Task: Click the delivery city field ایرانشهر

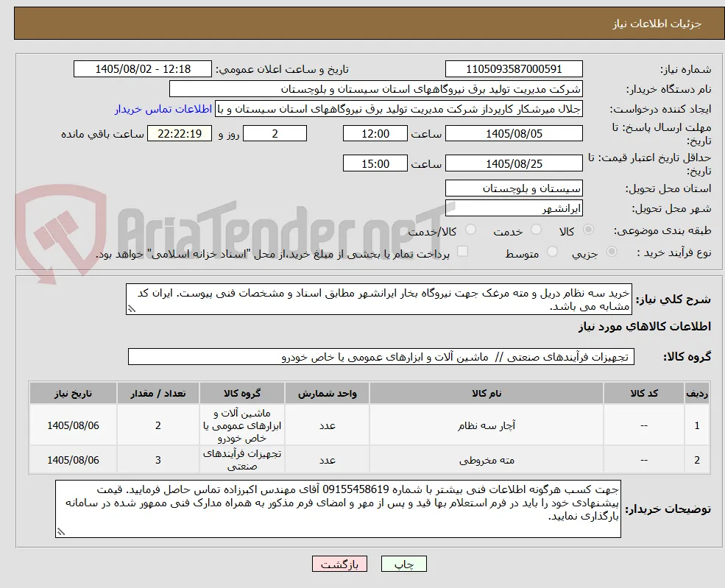Action: point(514,208)
